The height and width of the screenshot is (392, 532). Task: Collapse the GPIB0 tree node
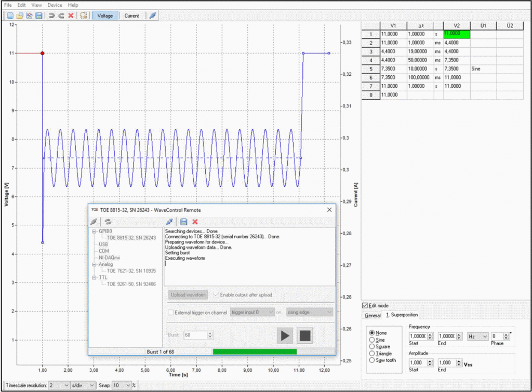coord(94,231)
